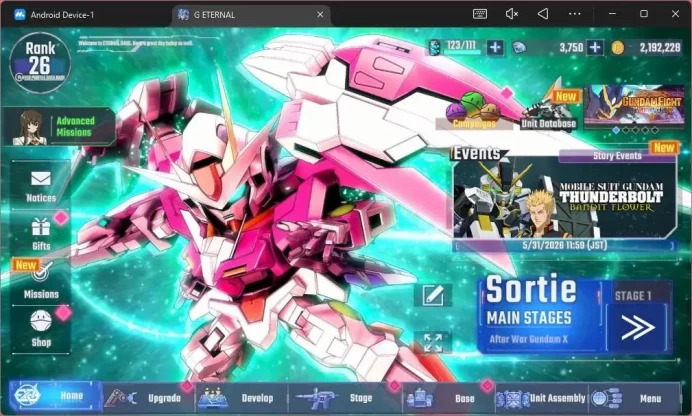Viewport: 692px width, 416px height.
Task: Open the emulator more options ellipsis
Action: (x=575, y=14)
